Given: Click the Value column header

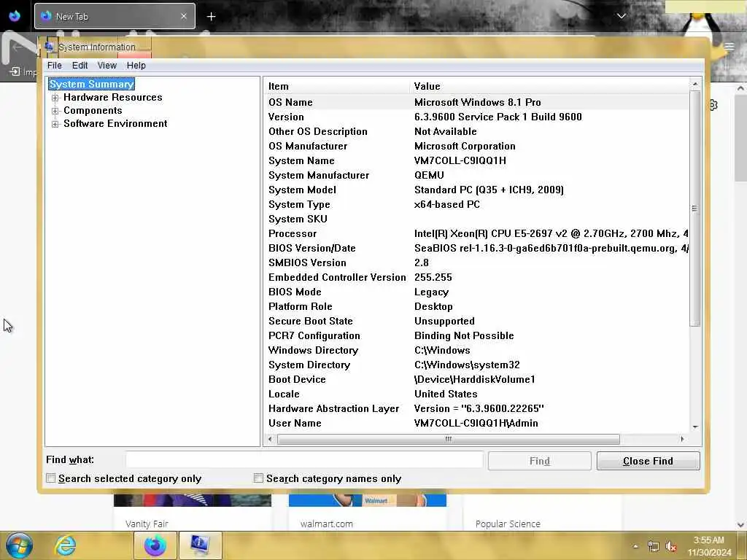Looking at the screenshot, I should click(549, 86).
